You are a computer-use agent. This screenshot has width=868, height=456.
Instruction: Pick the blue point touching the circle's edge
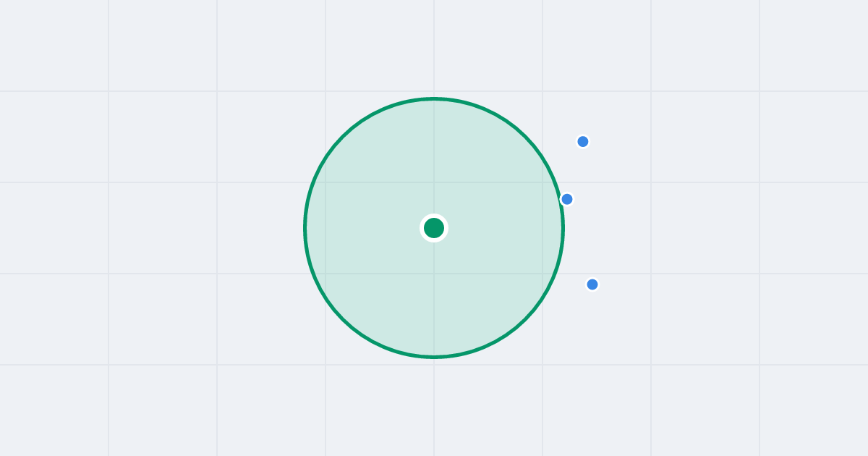[567, 199]
